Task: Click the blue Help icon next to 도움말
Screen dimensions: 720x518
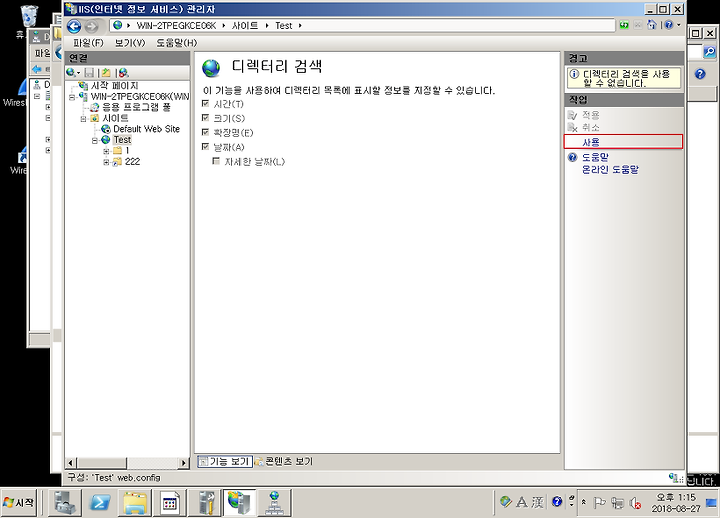Action: click(x=573, y=158)
